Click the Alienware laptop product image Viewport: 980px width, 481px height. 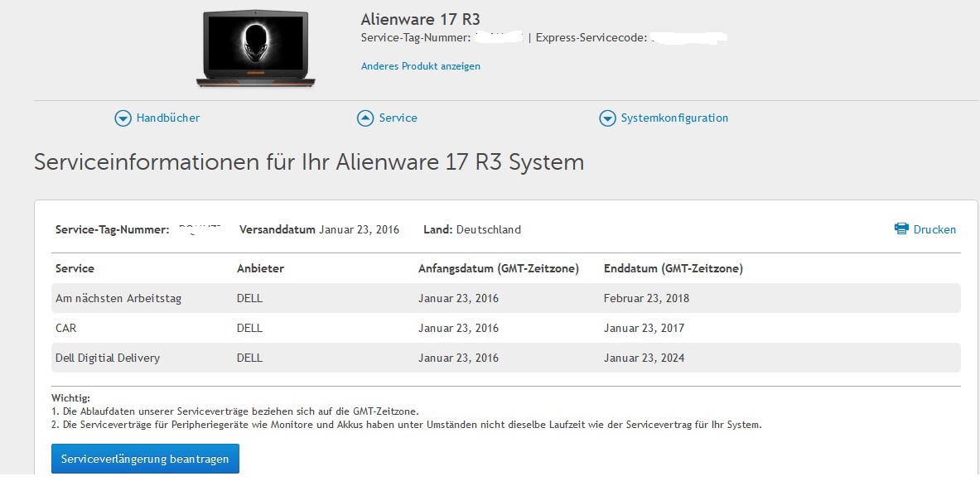[258, 49]
